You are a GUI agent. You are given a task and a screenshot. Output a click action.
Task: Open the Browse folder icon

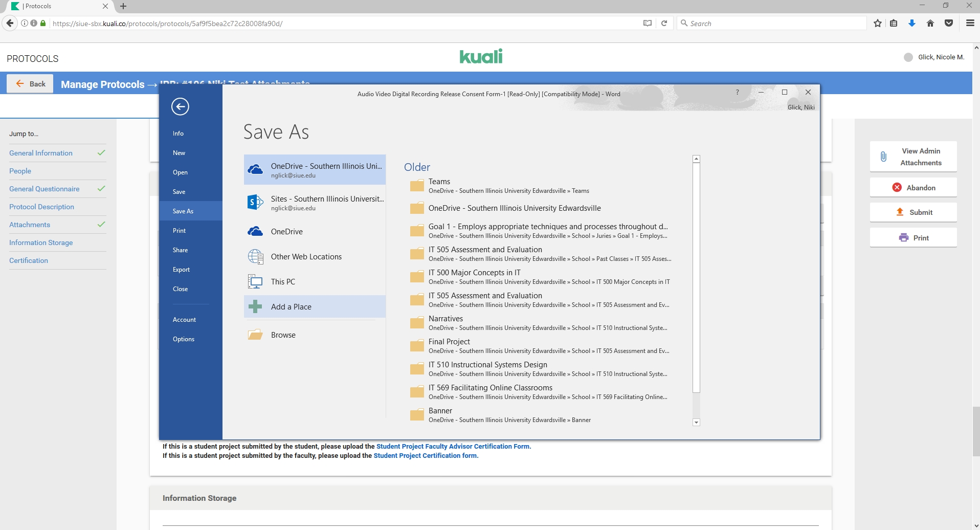(255, 335)
